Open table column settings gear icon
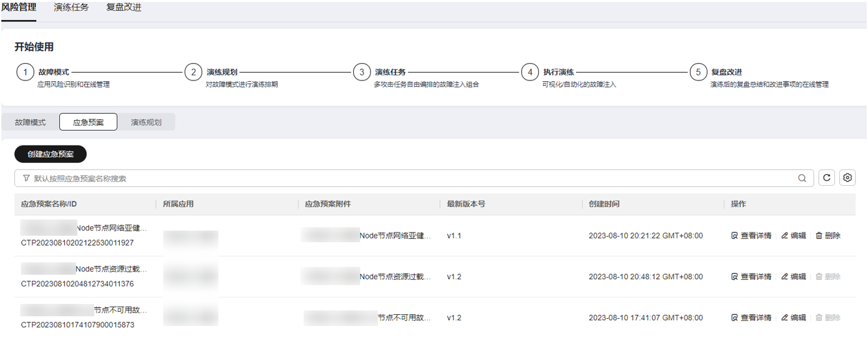 [x=847, y=178]
